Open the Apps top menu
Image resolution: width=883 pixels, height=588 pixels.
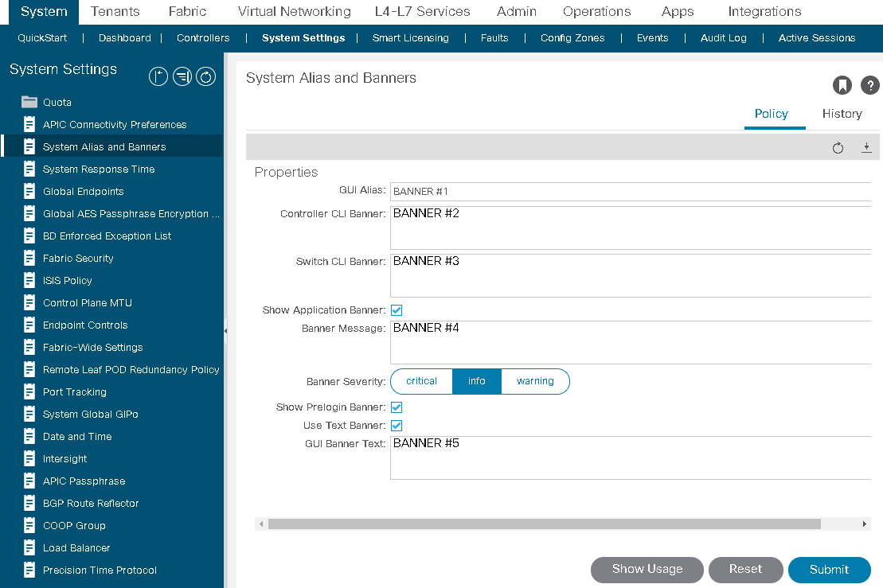point(678,12)
